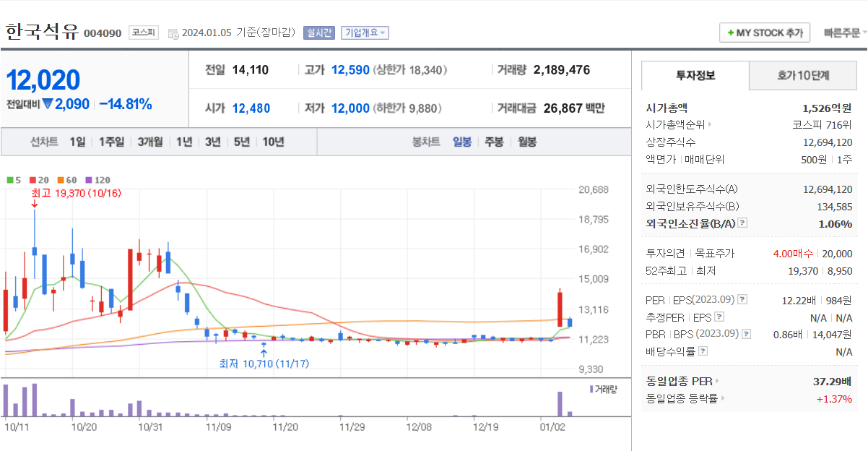Switch candle chart to 일봉
Screen dimensions: 868x451
point(462,142)
